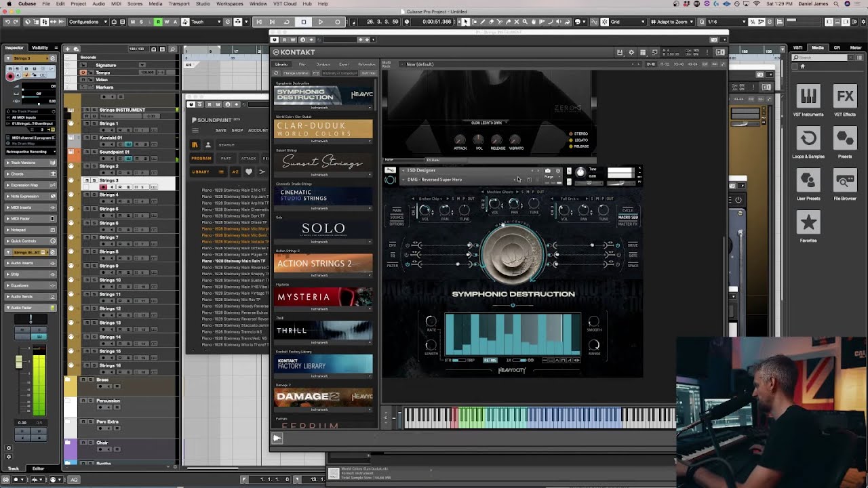Viewport: 868px width, 488px height.
Task: Click the ATTACK knob in Zero-G instrument
Action: tap(460, 140)
